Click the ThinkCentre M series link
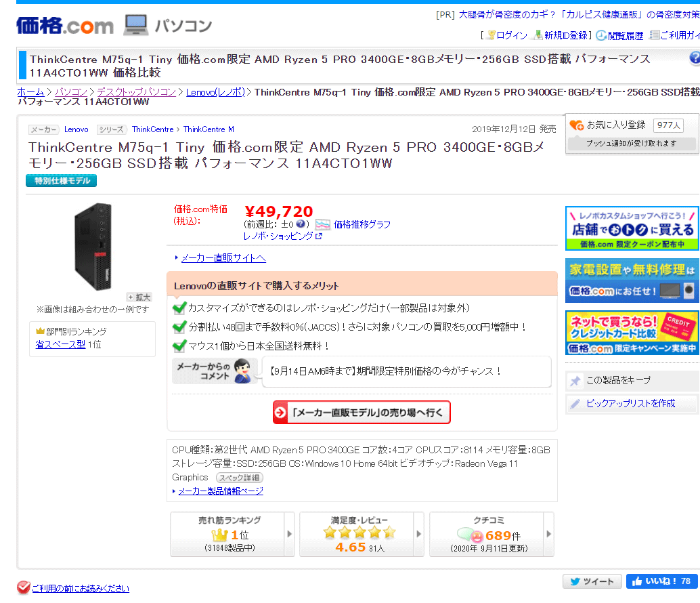 coord(209,129)
